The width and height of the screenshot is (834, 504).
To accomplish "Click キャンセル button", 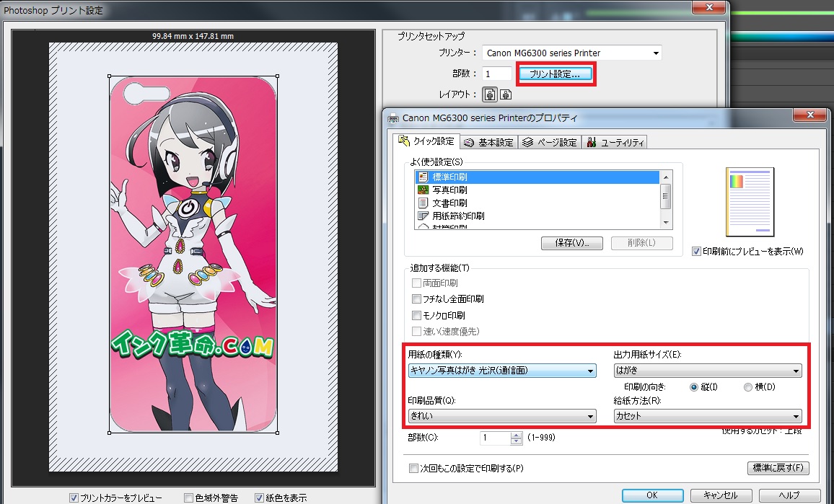I will point(721,495).
